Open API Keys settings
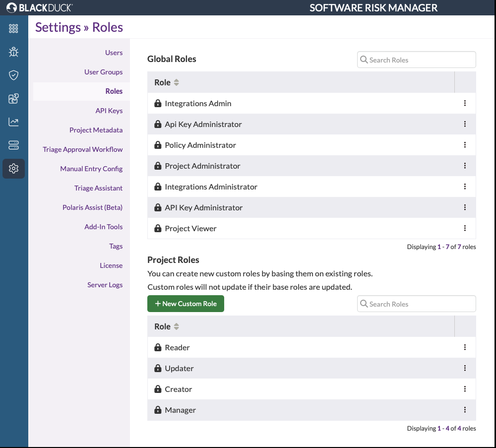 pyautogui.click(x=109, y=111)
